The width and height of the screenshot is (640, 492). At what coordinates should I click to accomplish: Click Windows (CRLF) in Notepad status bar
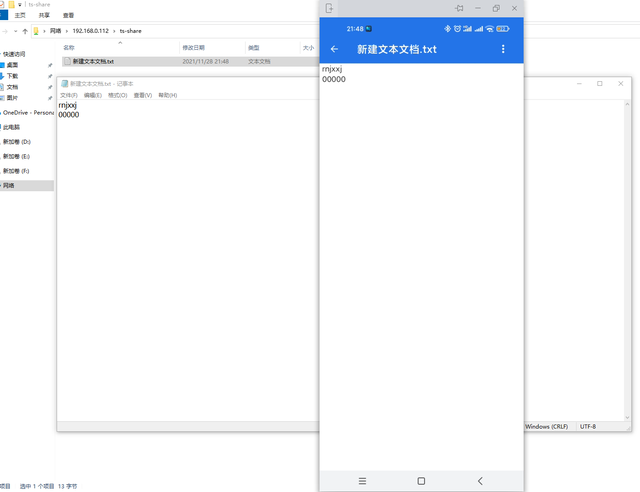546,426
